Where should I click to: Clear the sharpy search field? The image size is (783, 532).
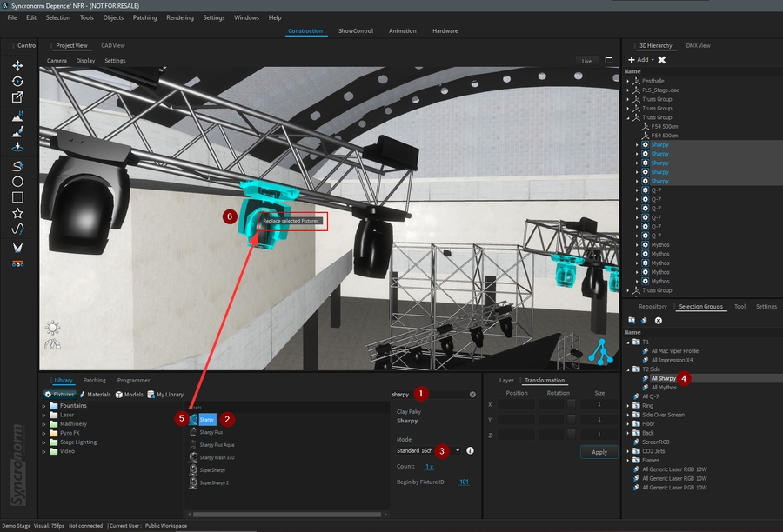pyautogui.click(x=473, y=395)
